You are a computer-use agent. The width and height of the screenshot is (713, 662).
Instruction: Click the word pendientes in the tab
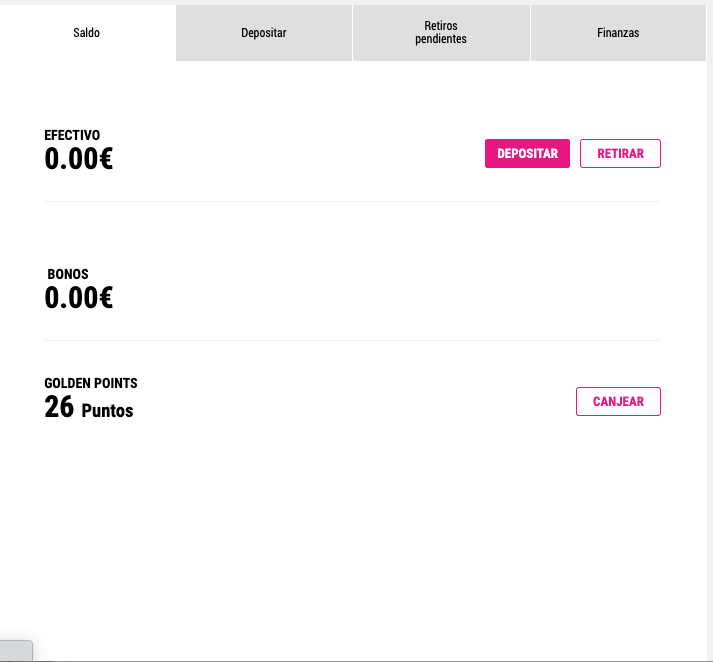tap(441, 39)
